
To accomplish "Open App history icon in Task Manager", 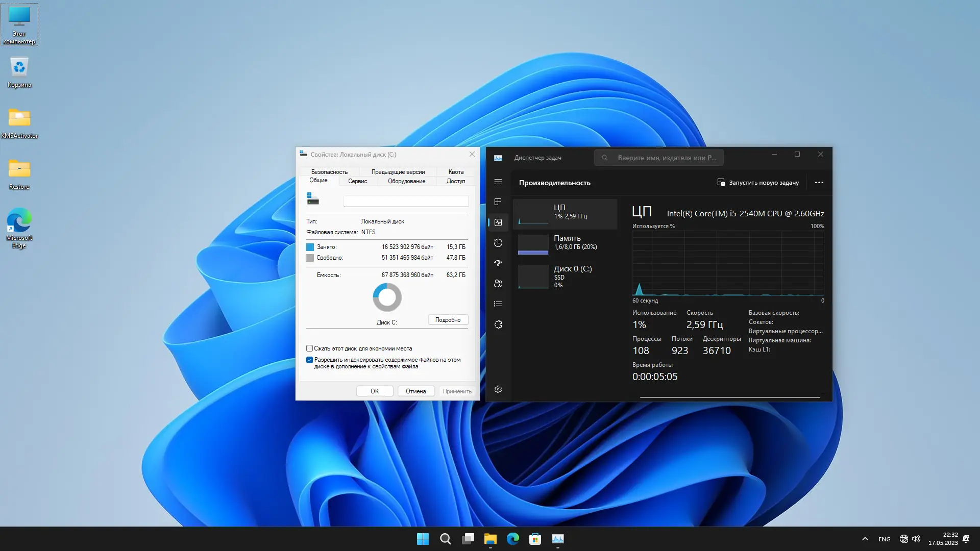I will pyautogui.click(x=498, y=243).
